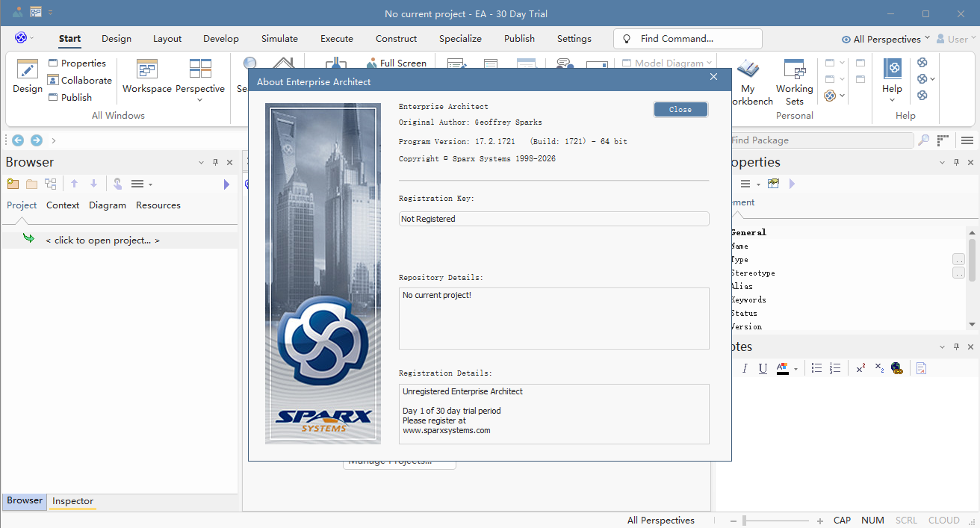Click the New Model from Pattern icon in Browser

click(13, 184)
